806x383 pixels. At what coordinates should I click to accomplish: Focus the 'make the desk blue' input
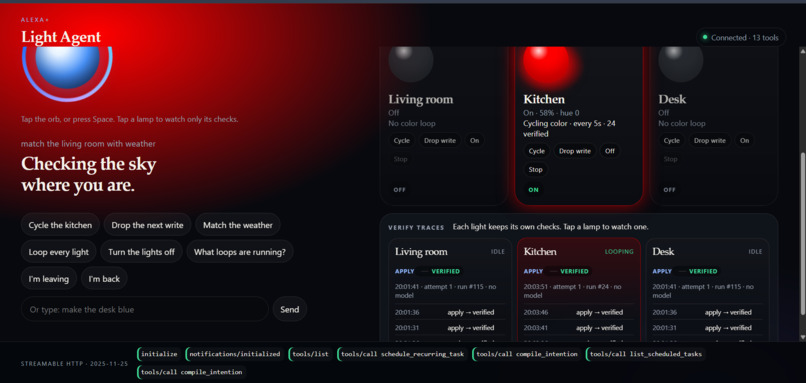click(145, 309)
